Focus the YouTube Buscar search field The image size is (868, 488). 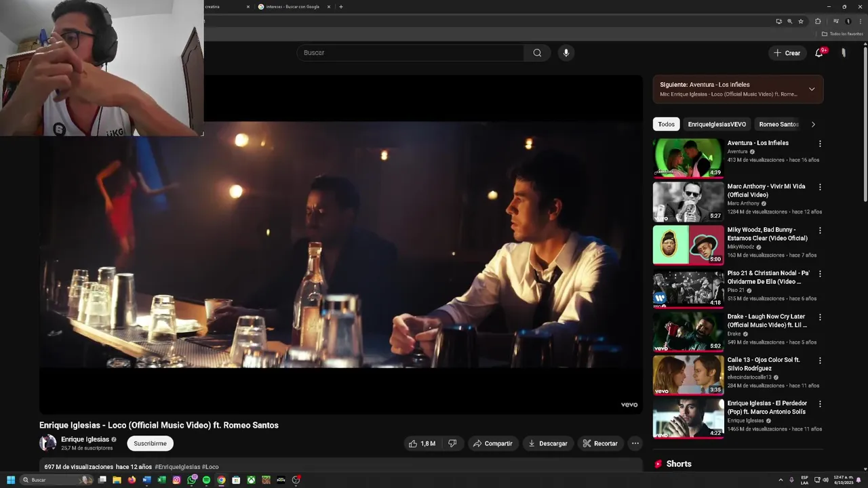[410, 53]
